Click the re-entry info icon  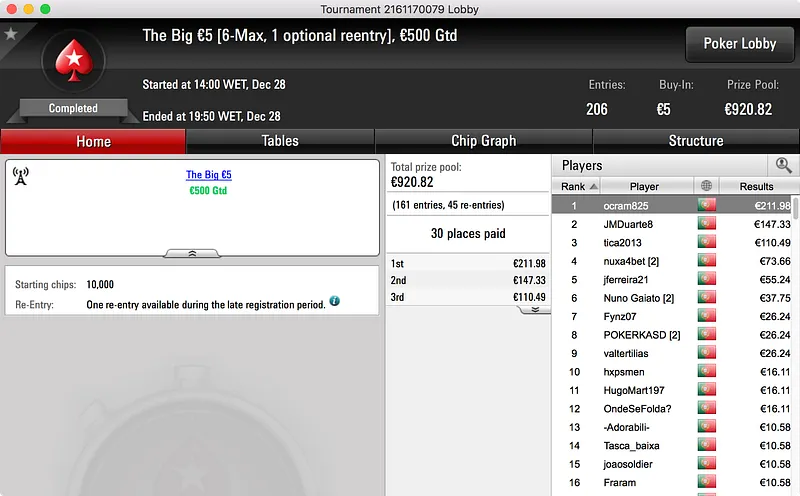point(335,301)
